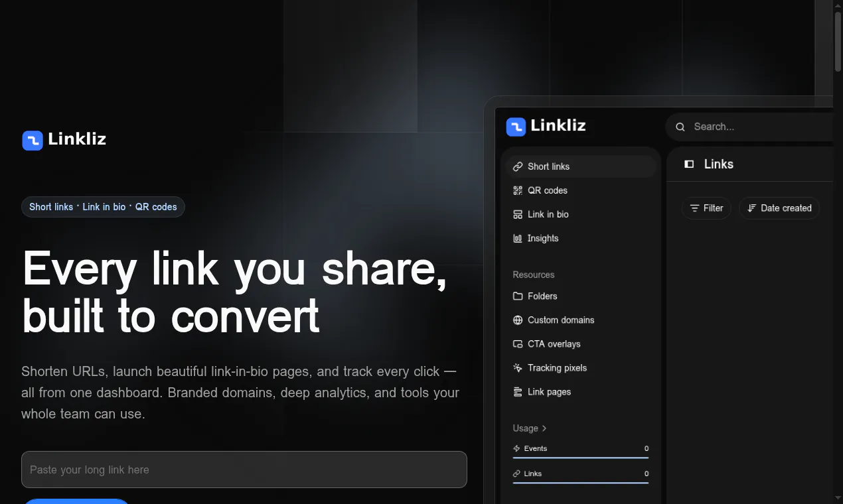Viewport: 843px width, 504px height.
Task: Click the Events usage progress bar
Action: click(x=581, y=458)
